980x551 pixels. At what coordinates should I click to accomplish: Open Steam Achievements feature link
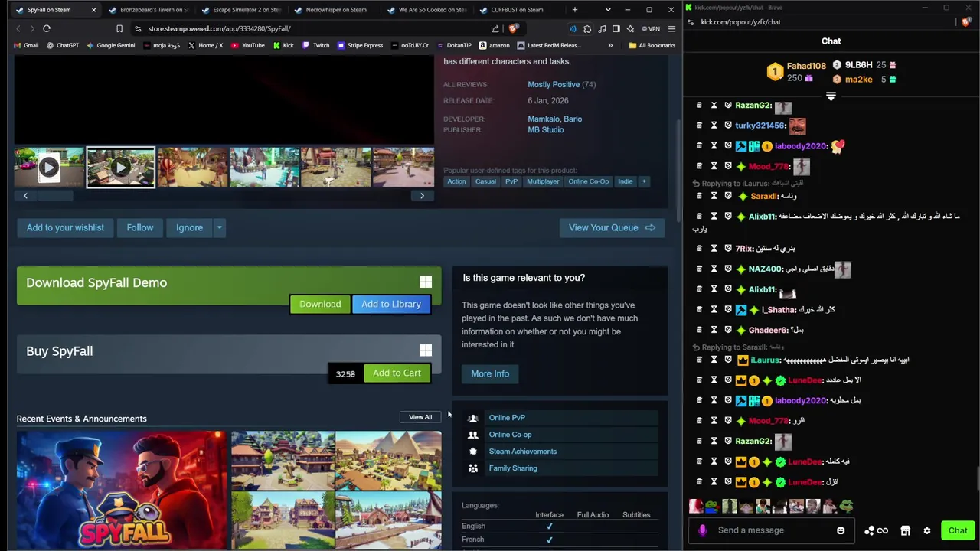(x=523, y=452)
